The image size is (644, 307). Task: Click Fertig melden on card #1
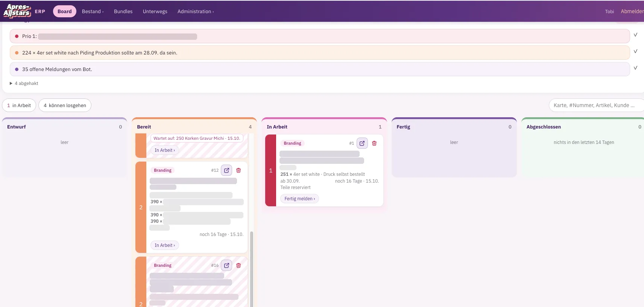click(x=299, y=199)
